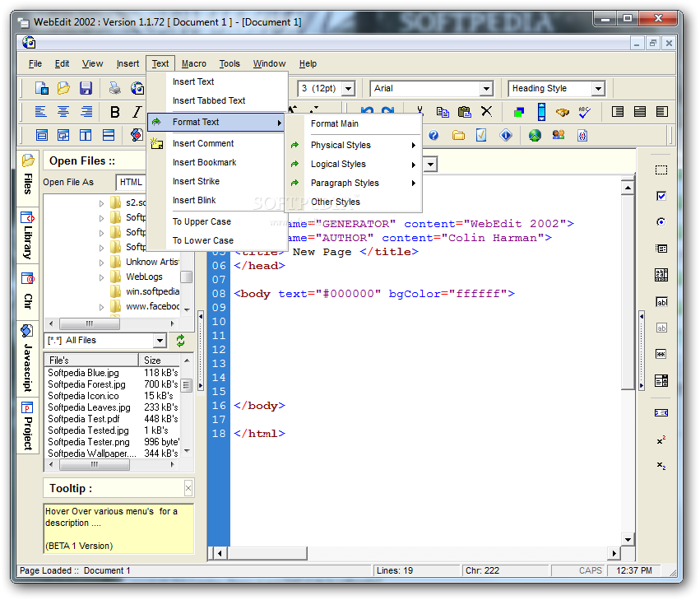Screen dimensions: 700x600
Task: Click the yellow folder icon in third toolbar row
Action: [458, 135]
